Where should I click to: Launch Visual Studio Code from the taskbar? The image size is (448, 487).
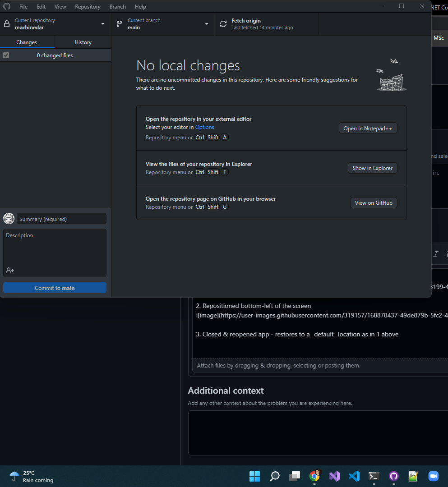(354, 476)
